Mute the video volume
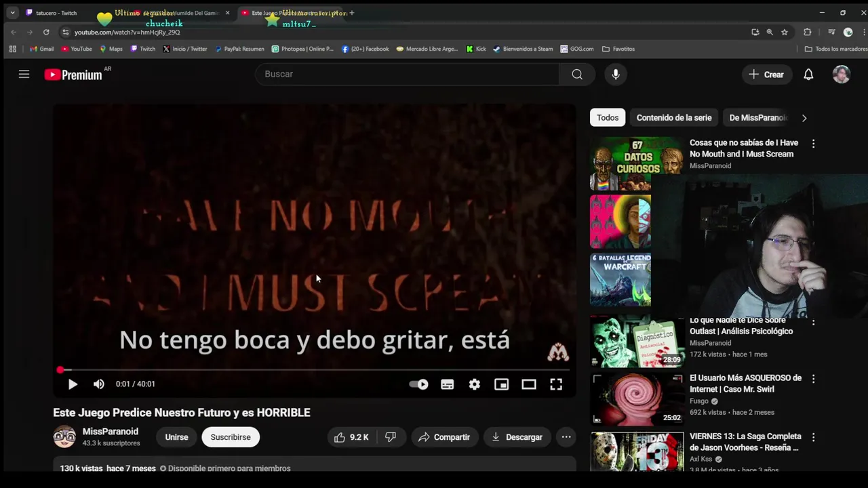The image size is (868, 488). [x=99, y=384]
